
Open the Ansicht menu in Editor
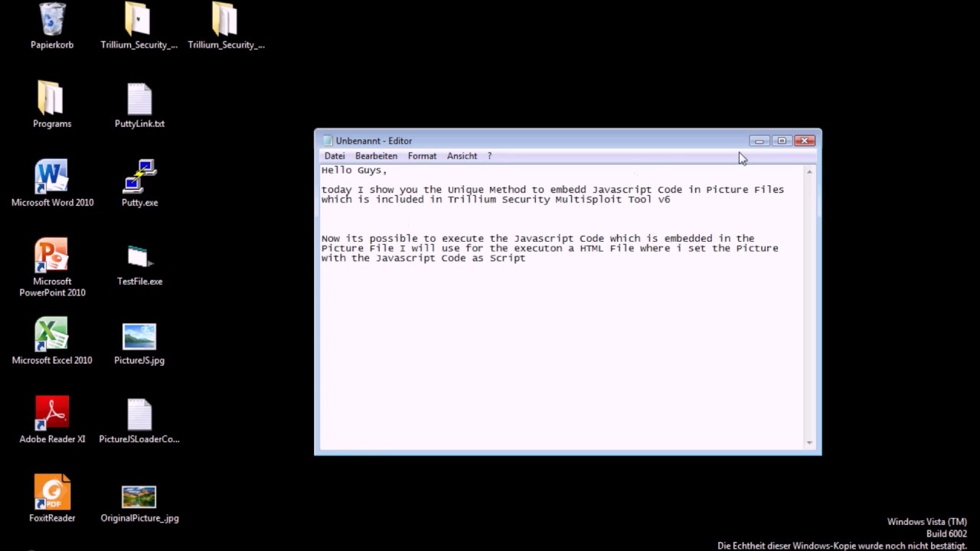pyautogui.click(x=462, y=156)
